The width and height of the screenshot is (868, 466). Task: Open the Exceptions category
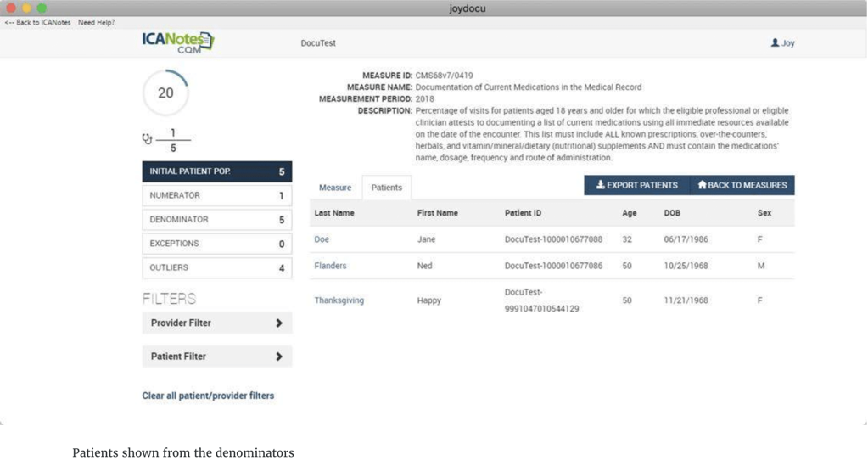pos(216,244)
